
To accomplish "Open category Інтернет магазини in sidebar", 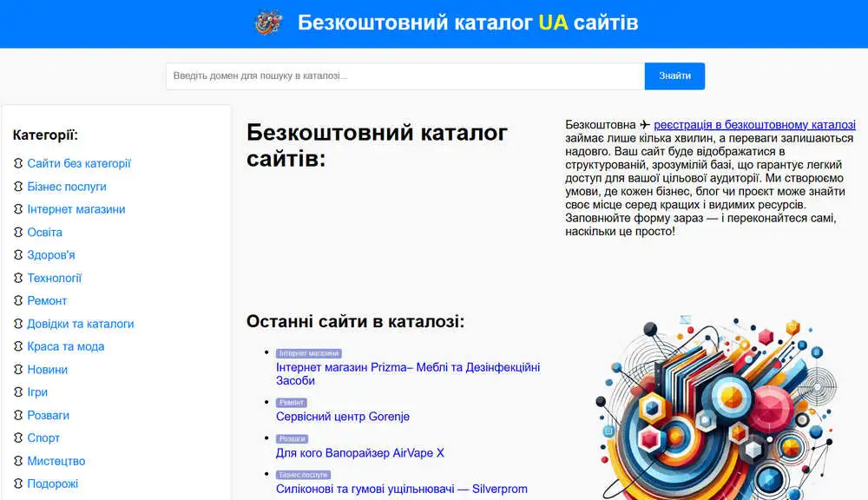I will 76,209.
